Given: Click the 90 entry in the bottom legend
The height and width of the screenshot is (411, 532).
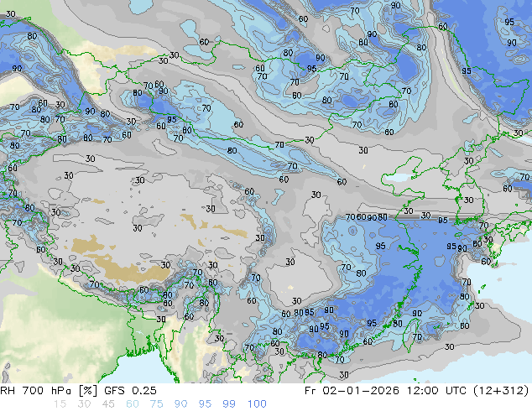Looking at the screenshot, I should pyautogui.click(x=180, y=404).
